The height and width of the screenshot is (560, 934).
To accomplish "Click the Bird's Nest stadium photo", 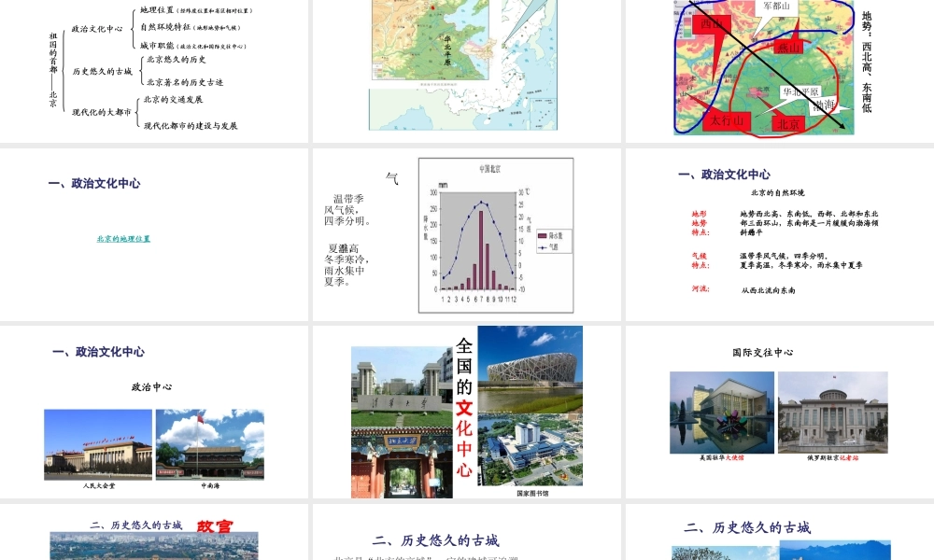I will [531, 369].
